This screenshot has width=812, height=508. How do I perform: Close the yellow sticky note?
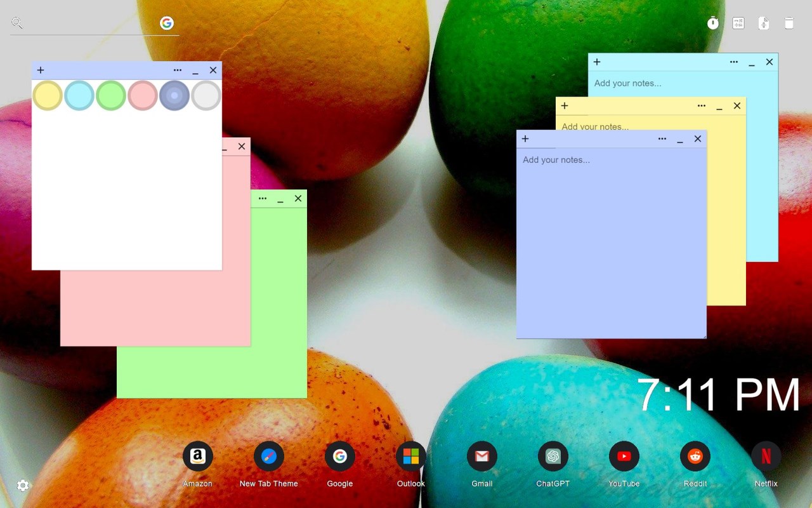(737, 106)
